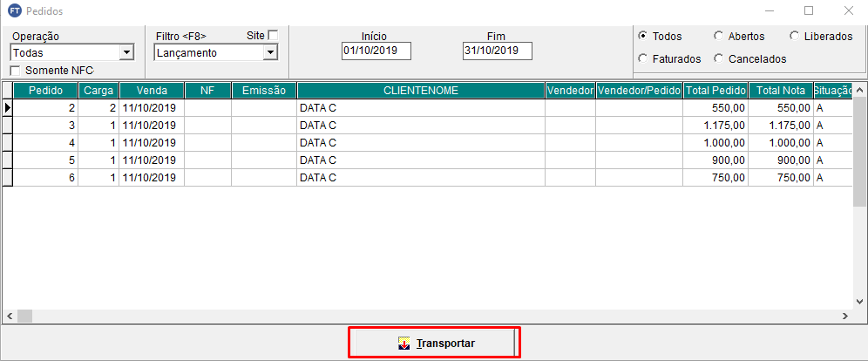The image size is (868, 361).
Task: Select the Abertos radio option
Action: pos(718,37)
